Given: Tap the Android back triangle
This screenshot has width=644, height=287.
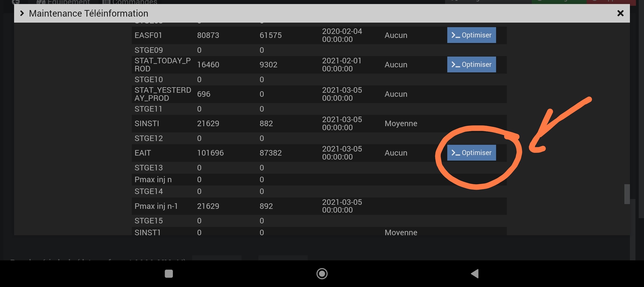Looking at the screenshot, I should (x=474, y=273).
